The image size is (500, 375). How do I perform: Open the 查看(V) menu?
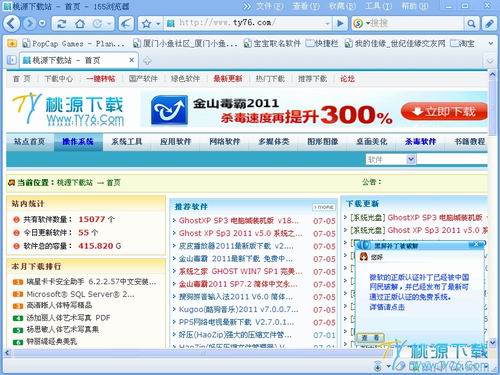tap(306, 6)
